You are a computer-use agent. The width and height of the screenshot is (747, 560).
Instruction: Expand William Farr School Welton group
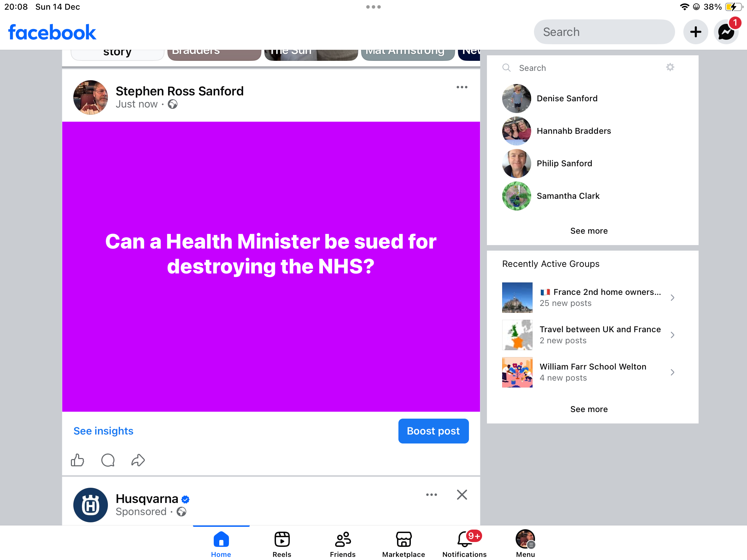point(672,372)
